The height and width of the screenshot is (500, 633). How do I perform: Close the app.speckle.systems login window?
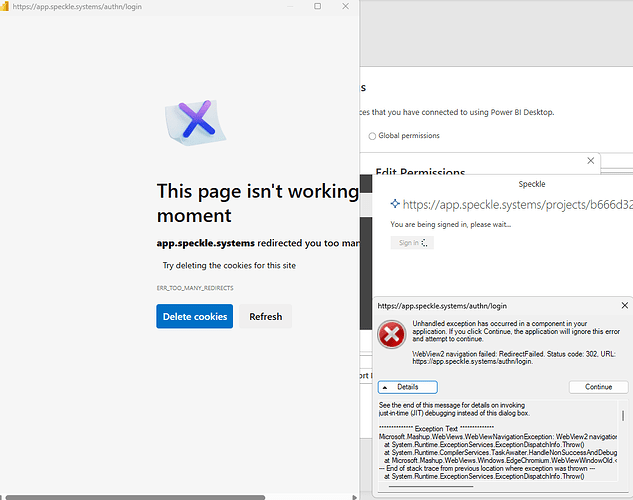(346, 6)
